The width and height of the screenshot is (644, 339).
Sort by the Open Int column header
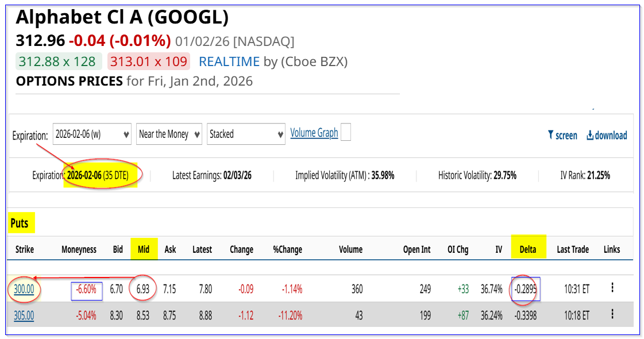(x=417, y=249)
